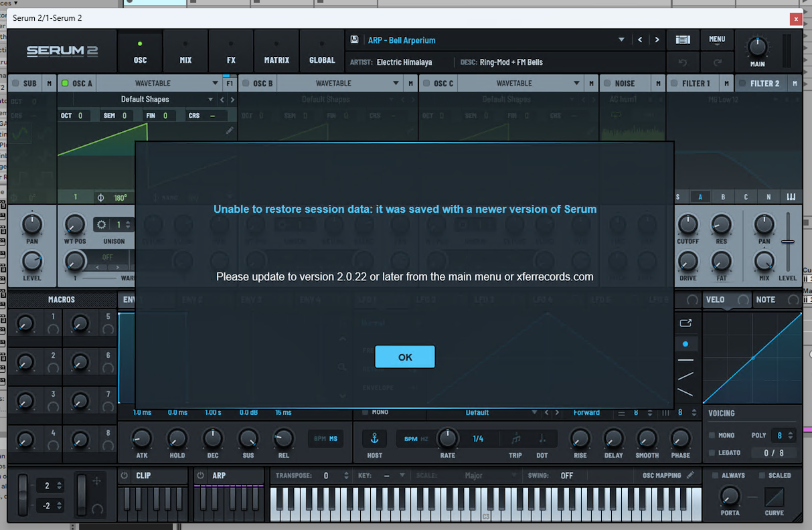The height and width of the screenshot is (530, 812).
Task: Toggle LFO HOST anchor sync
Action: 375,439
